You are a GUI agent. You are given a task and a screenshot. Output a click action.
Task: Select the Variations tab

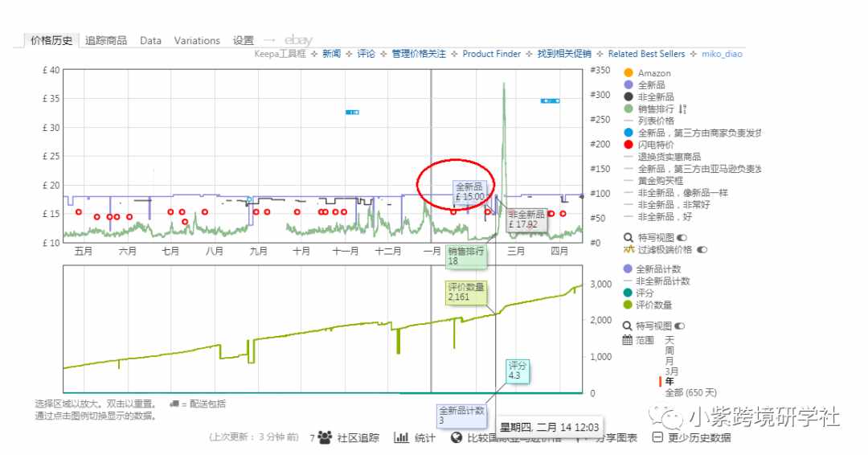[x=197, y=40]
